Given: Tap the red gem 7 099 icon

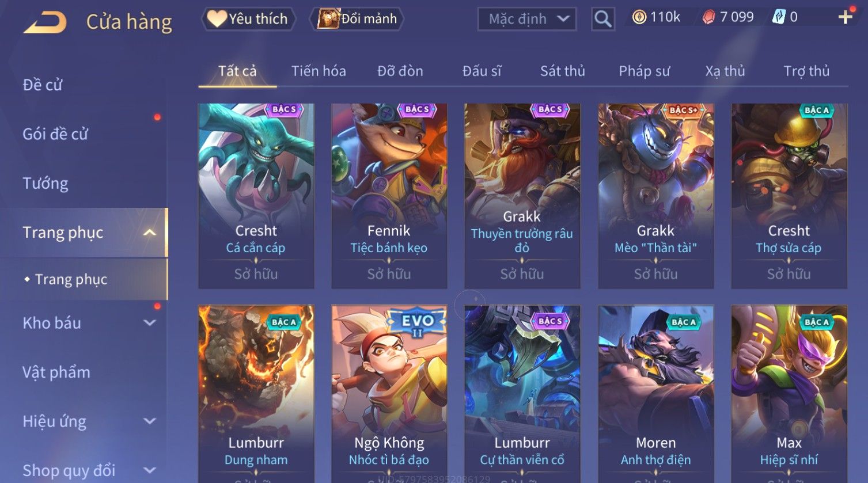Looking at the screenshot, I should [708, 17].
